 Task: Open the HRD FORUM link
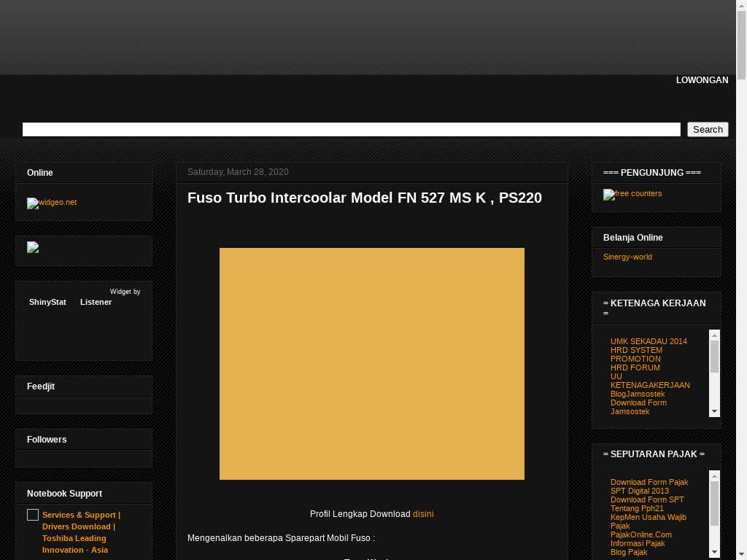pos(635,367)
